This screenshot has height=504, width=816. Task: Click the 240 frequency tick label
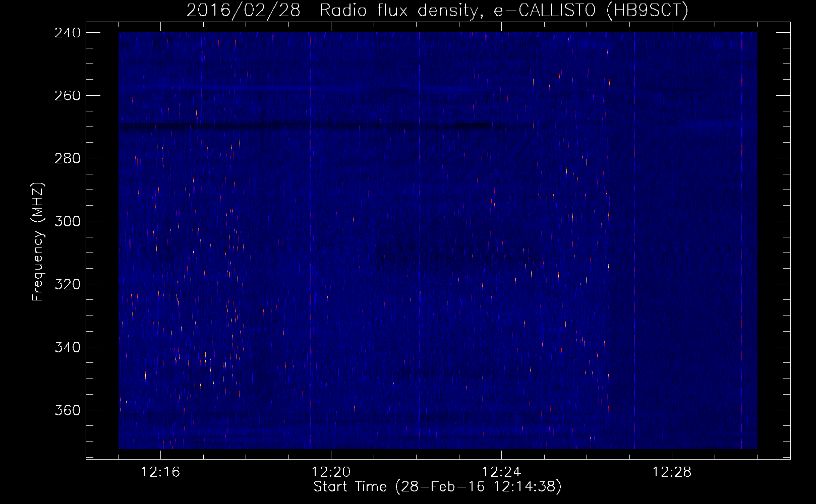pos(68,33)
